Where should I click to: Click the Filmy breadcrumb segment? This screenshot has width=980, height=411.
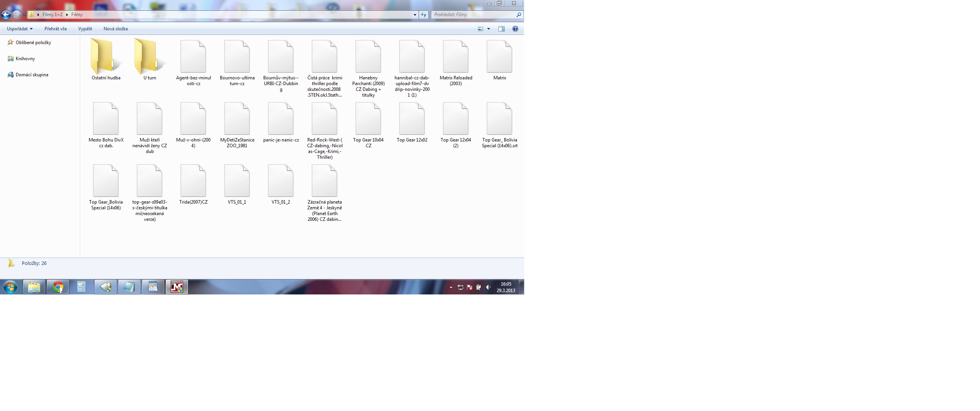pos(77,15)
